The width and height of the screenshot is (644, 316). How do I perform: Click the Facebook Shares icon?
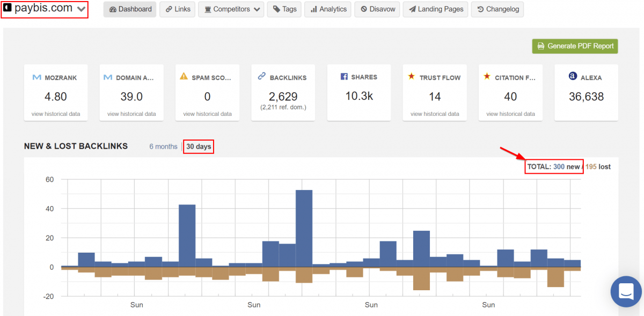point(344,77)
